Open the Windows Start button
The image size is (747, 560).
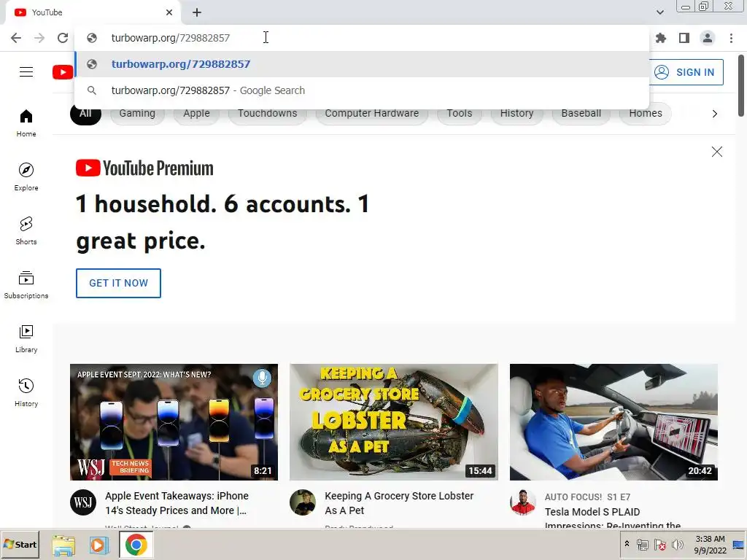pyautogui.click(x=20, y=545)
